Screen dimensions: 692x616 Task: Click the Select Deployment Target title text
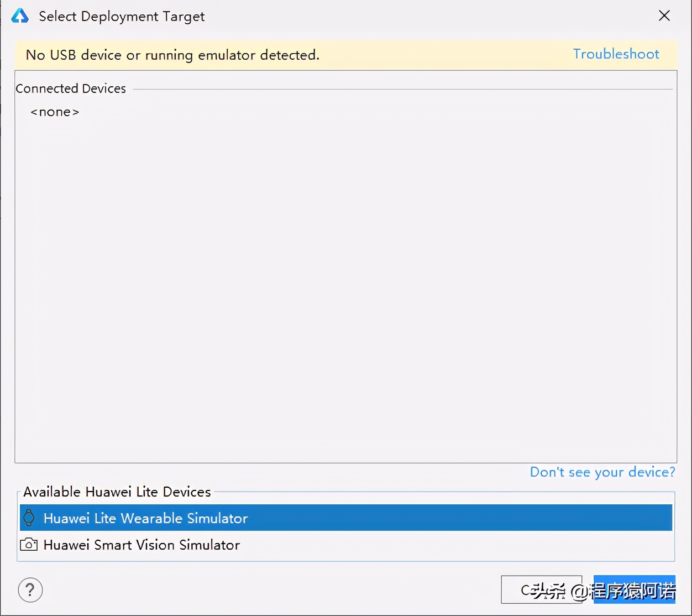(122, 17)
